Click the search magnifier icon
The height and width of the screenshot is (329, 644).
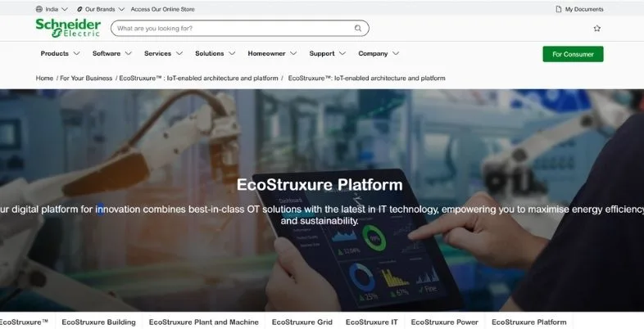point(358,29)
